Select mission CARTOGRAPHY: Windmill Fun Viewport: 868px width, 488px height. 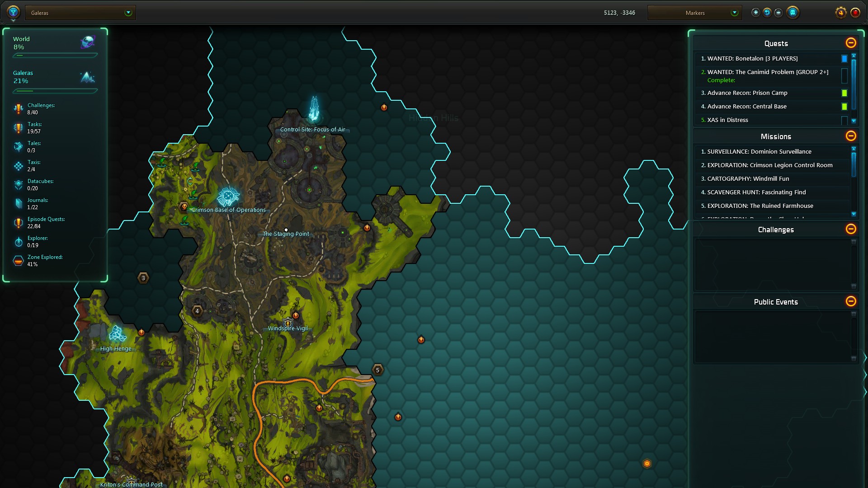click(772, 179)
